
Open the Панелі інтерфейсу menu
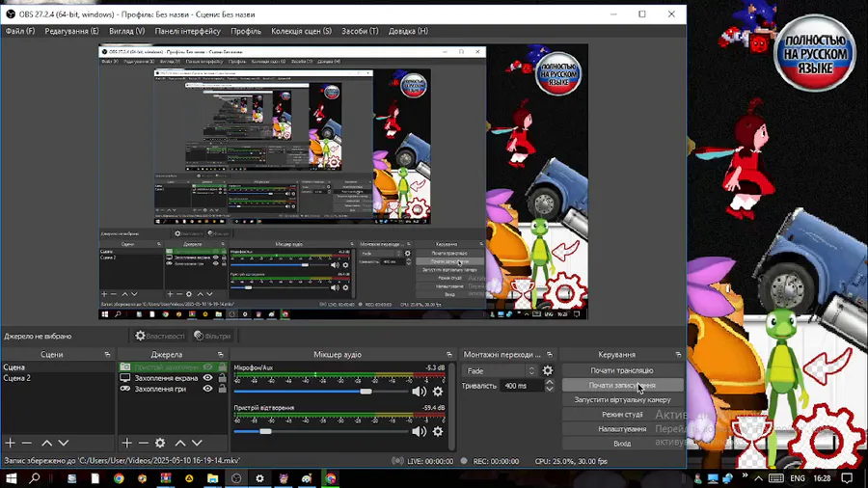188,31
